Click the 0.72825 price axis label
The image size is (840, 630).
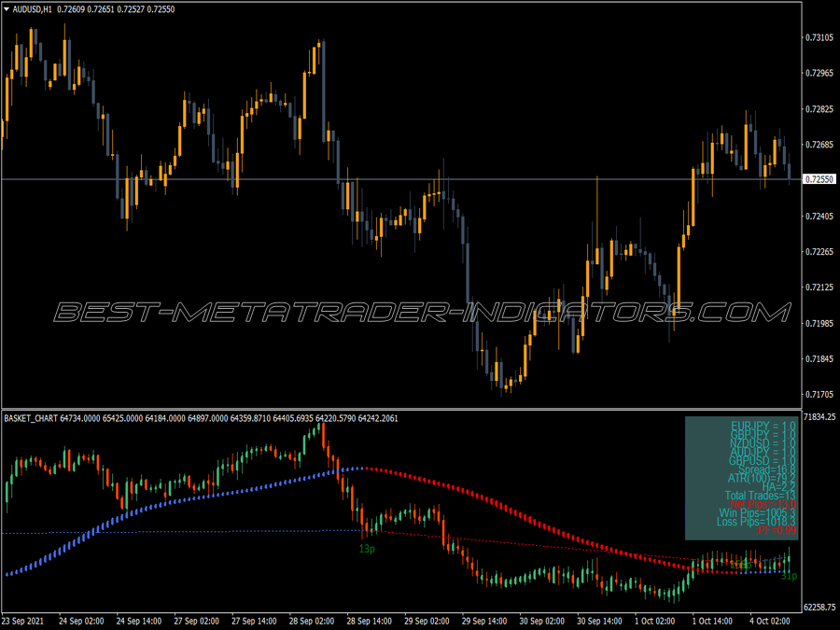click(x=819, y=109)
